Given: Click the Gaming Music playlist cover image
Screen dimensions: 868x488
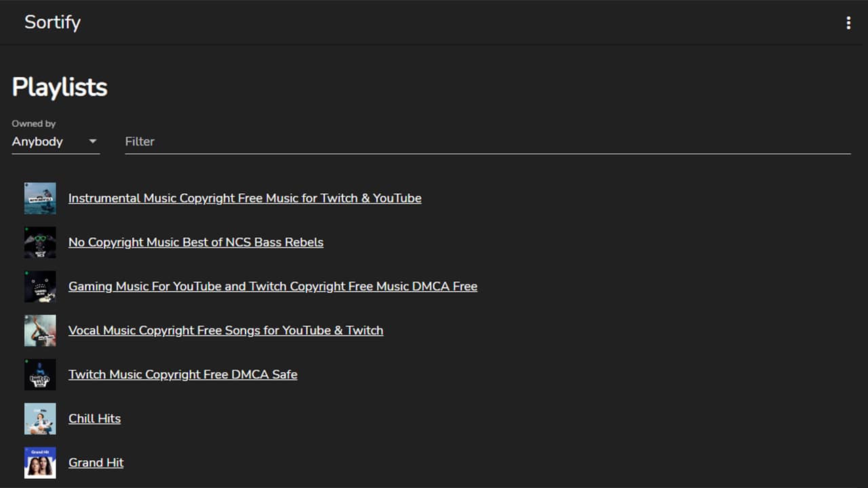Looking at the screenshot, I should [40, 286].
